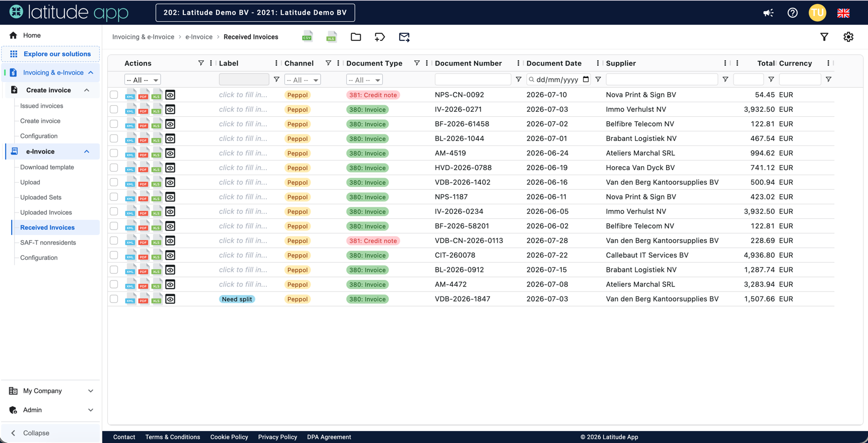Click the Invoicing & e-Invoice breadcrumb
The image size is (868, 443).
click(143, 37)
